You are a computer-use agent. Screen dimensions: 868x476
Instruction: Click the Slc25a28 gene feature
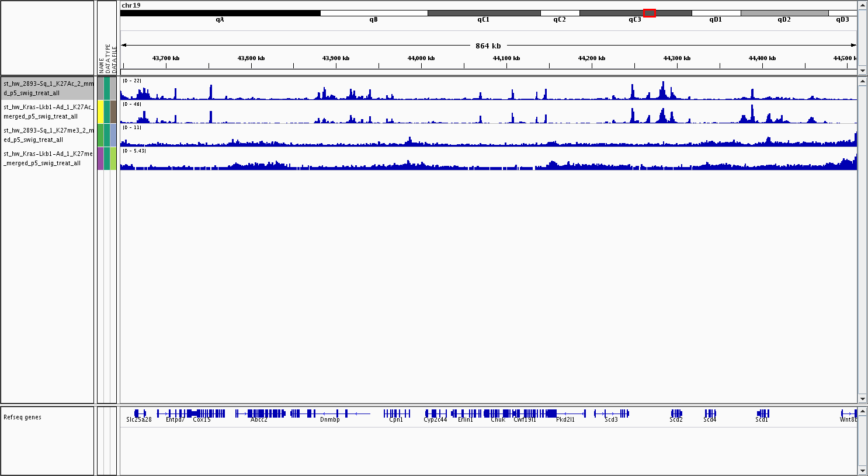click(x=140, y=414)
